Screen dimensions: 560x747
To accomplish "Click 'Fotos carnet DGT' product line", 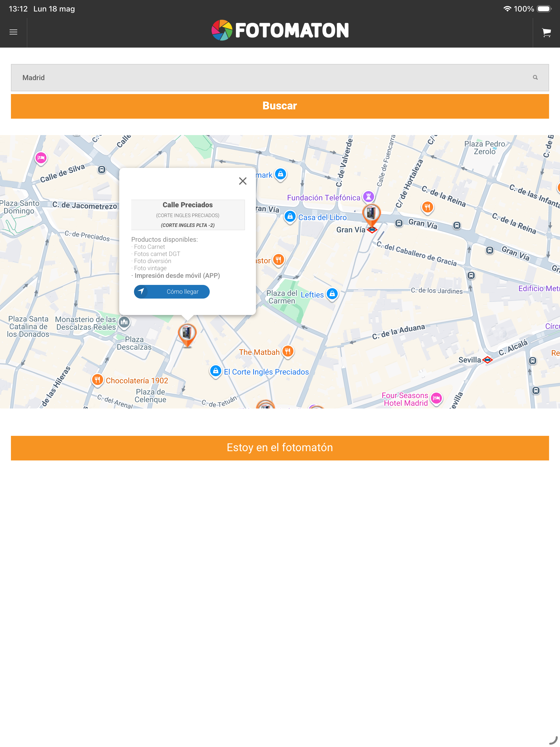I will pyautogui.click(x=156, y=254).
